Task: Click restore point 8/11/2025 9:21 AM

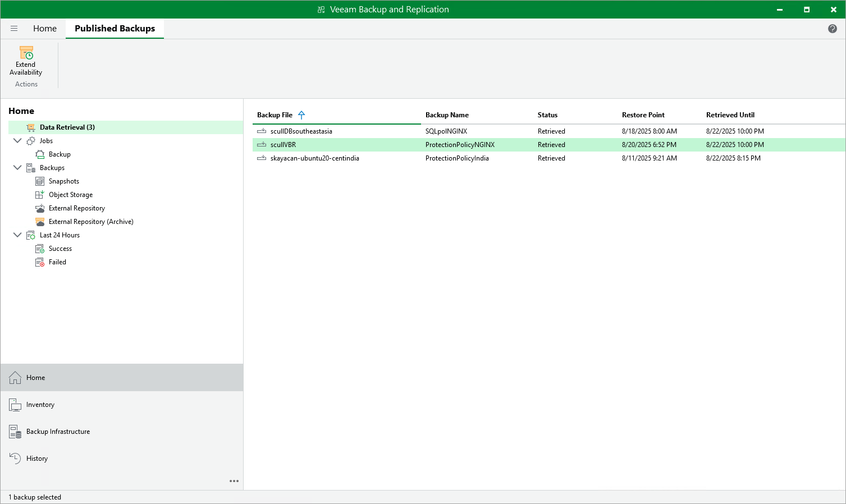Action: 650,158
